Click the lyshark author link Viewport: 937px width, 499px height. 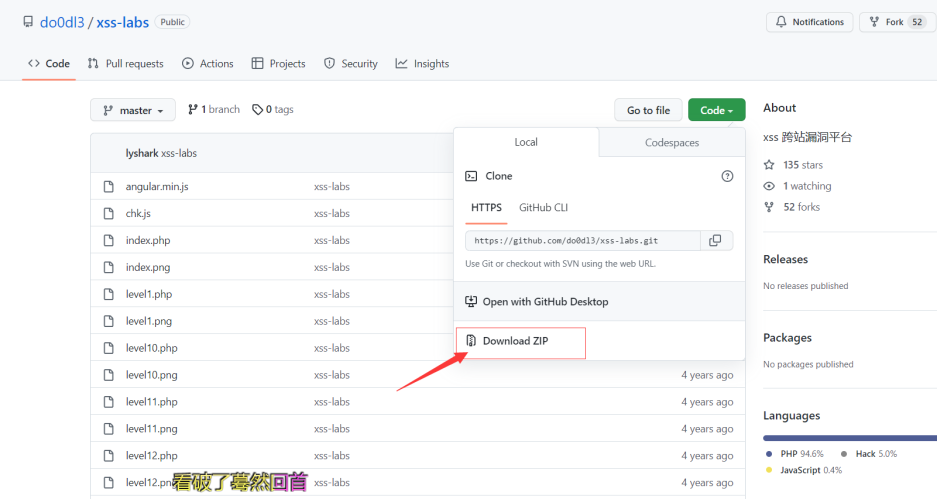pos(142,153)
